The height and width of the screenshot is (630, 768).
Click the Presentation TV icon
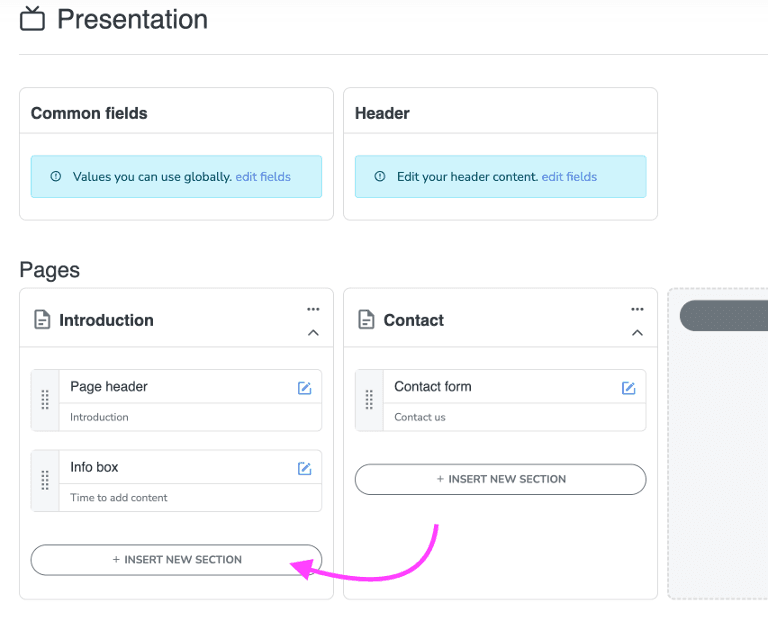pos(33,19)
